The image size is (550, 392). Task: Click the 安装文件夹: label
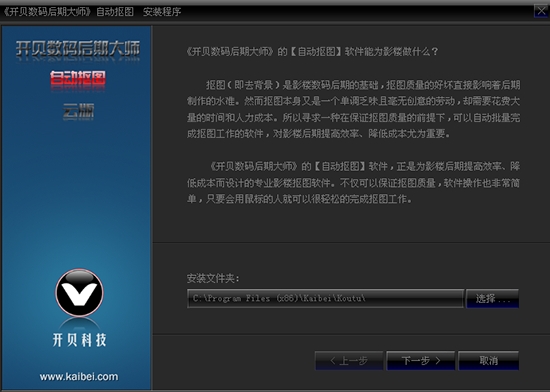(213, 278)
